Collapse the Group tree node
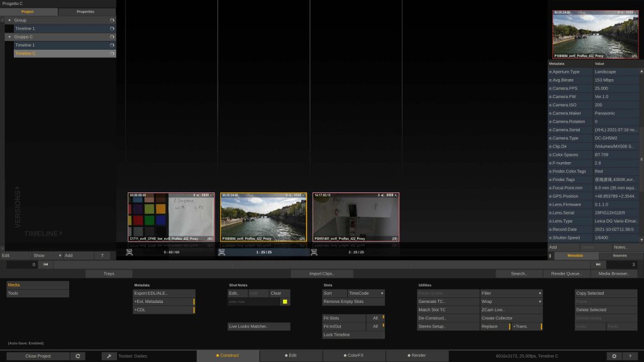Viewport: 644px width, 362px height. (9, 20)
